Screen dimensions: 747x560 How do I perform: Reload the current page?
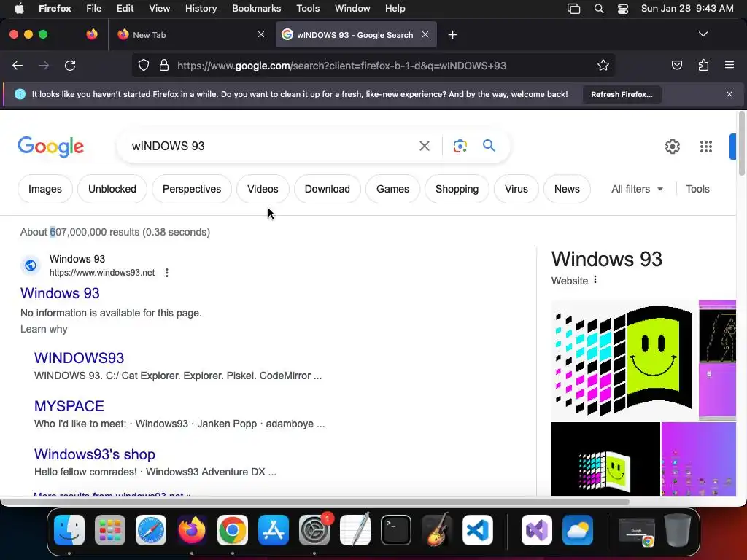pyautogui.click(x=70, y=66)
